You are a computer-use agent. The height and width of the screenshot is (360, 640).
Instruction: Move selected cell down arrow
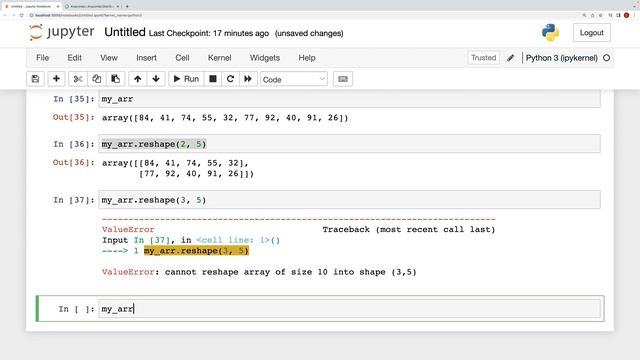156,79
